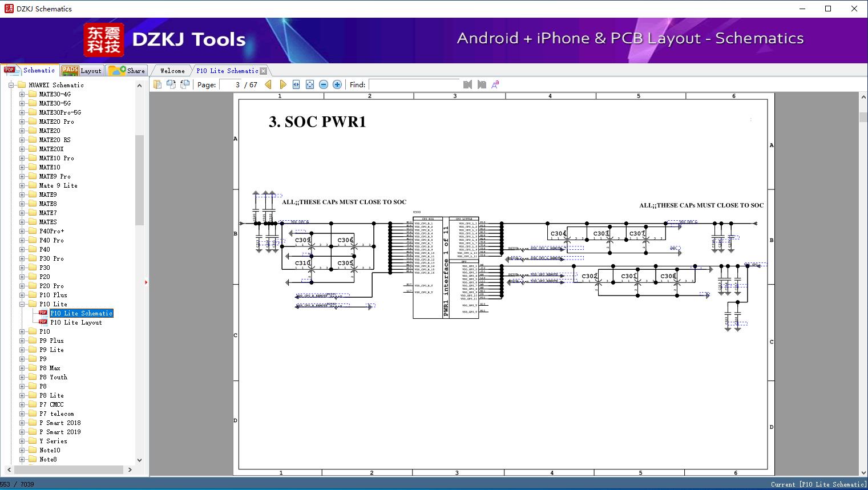Click the P9 Plus folder icon

point(33,341)
